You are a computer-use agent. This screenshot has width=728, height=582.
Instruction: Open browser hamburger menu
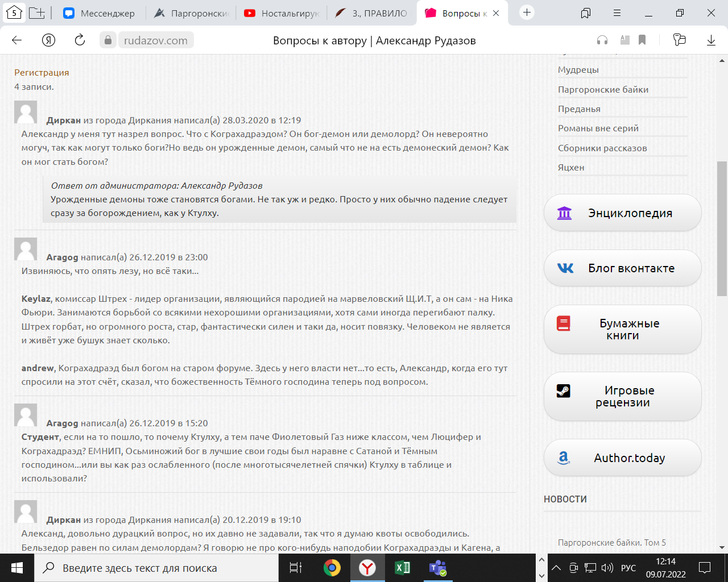coord(617,13)
